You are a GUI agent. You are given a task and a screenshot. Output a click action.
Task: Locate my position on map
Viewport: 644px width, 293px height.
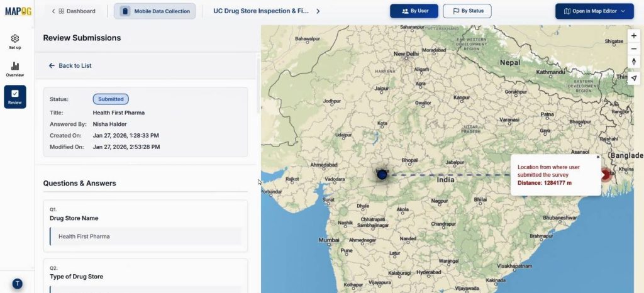coord(634,78)
